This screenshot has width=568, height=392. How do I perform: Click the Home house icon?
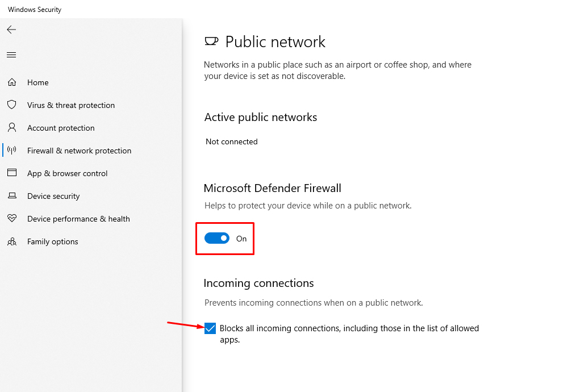click(x=12, y=82)
